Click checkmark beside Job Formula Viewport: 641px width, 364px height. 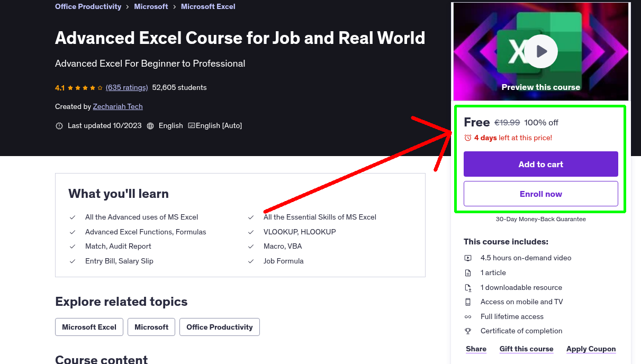point(251,261)
